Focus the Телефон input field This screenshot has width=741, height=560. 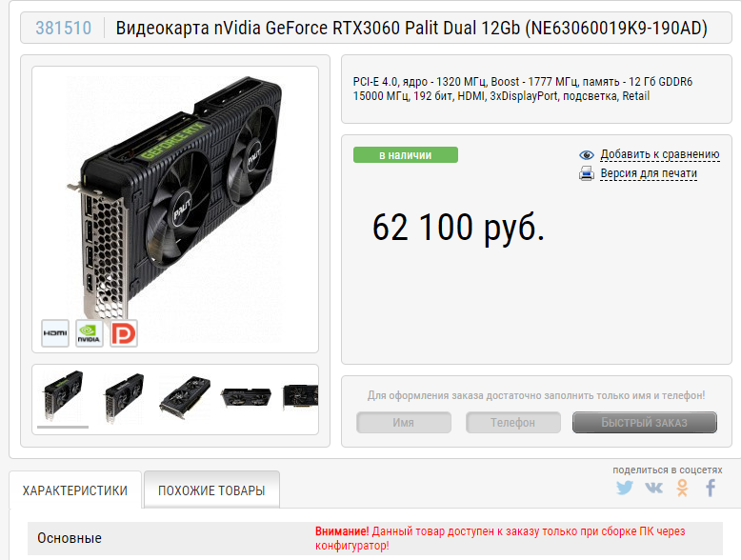(513, 423)
